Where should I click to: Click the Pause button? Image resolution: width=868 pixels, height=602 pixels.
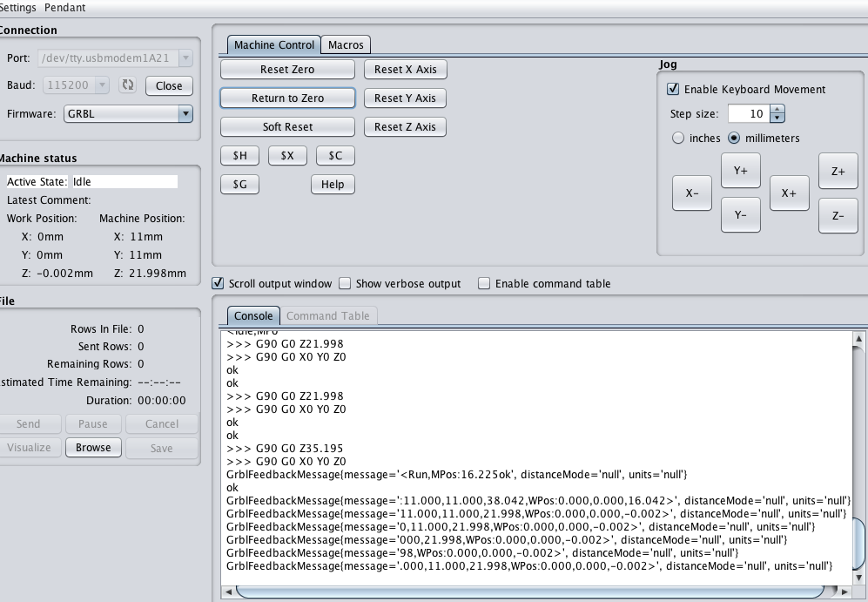coord(92,423)
